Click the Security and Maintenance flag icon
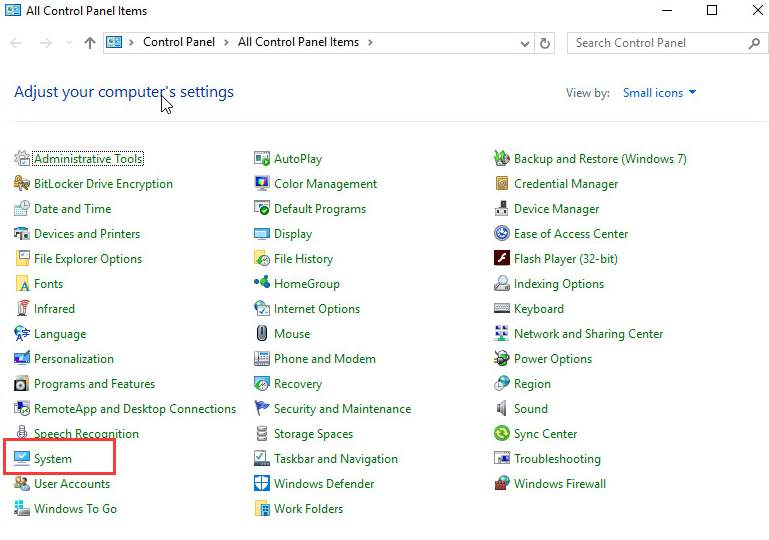This screenshot has height=540, width=769. pos(262,408)
